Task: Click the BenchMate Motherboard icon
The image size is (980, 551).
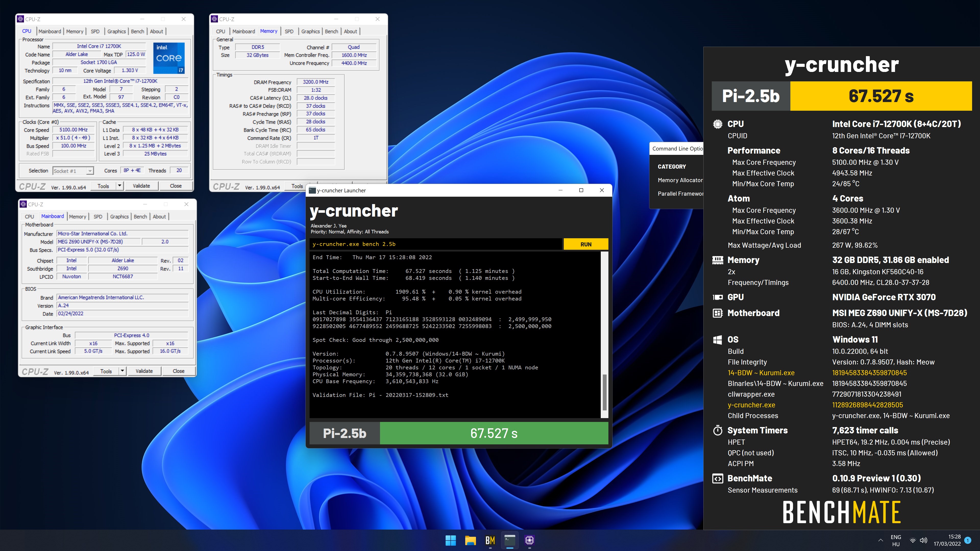Action: click(x=717, y=313)
